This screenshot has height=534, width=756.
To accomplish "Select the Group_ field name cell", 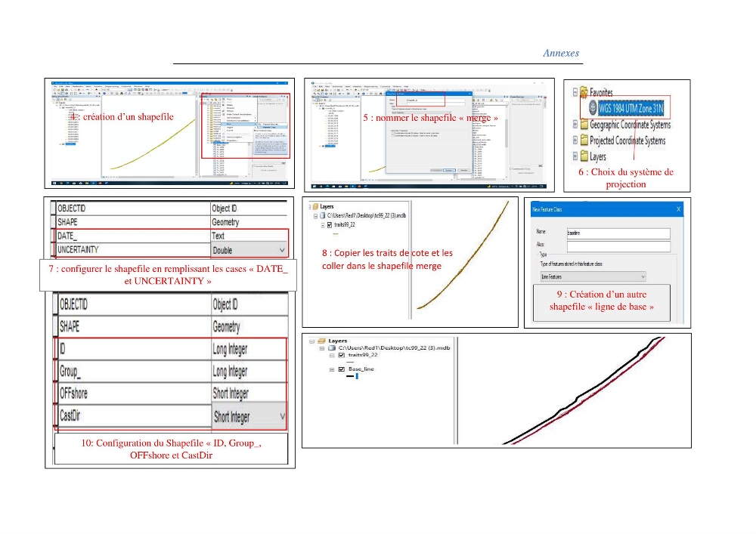I will click(x=134, y=372).
